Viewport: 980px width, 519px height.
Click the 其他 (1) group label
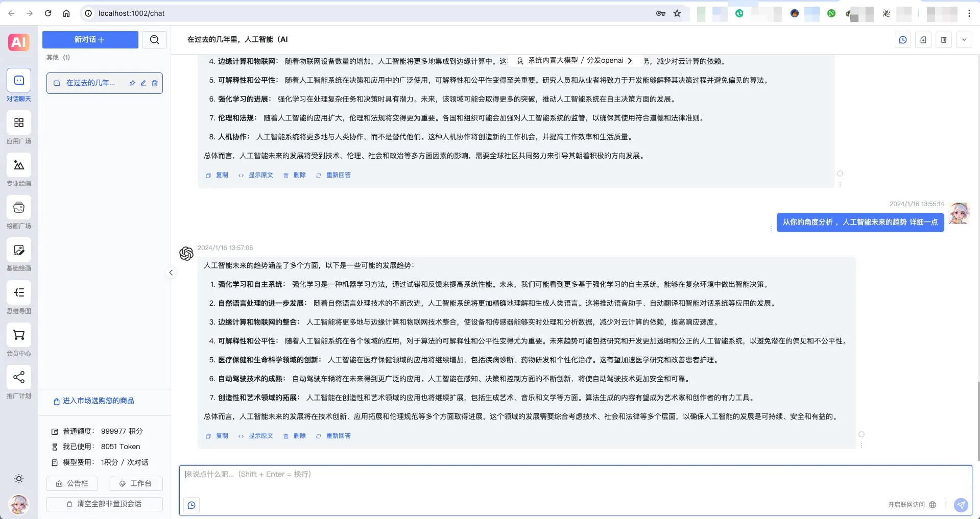[x=58, y=57]
